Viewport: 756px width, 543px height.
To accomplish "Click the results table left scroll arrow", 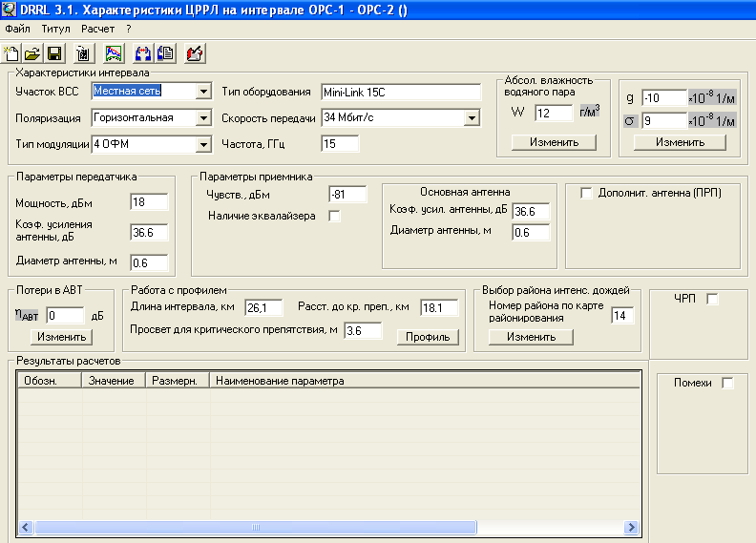I will (26, 528).
